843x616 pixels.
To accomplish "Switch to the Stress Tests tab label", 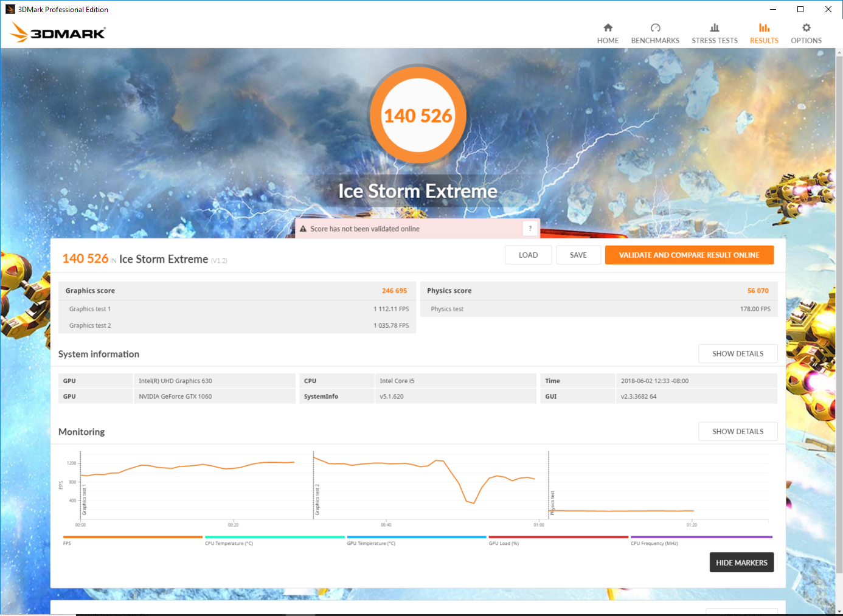I will pos(715,41).
